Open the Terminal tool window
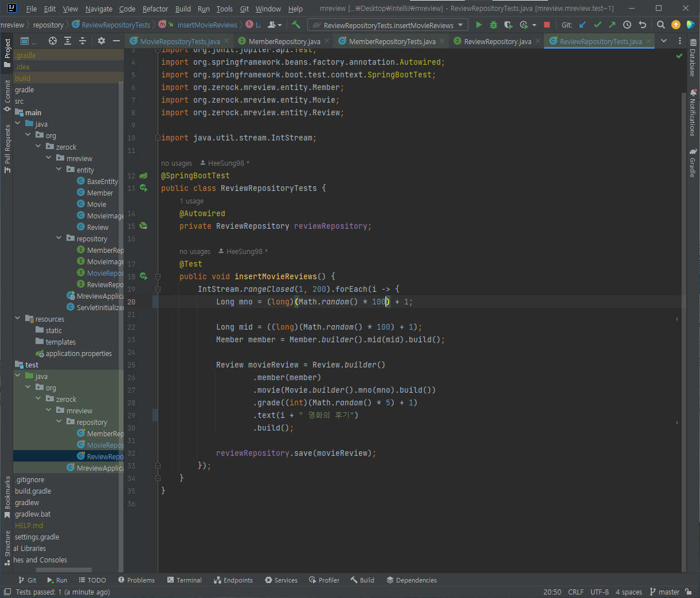Viewport: 700px width, 598px height. pyautogui.click(x=184, y=580)
